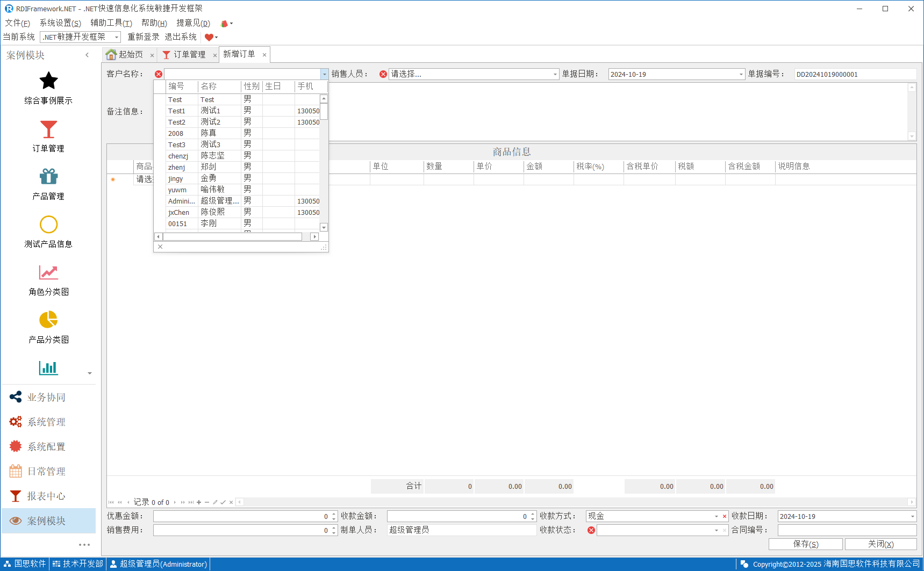Click the 合同编号 input field

846,530
